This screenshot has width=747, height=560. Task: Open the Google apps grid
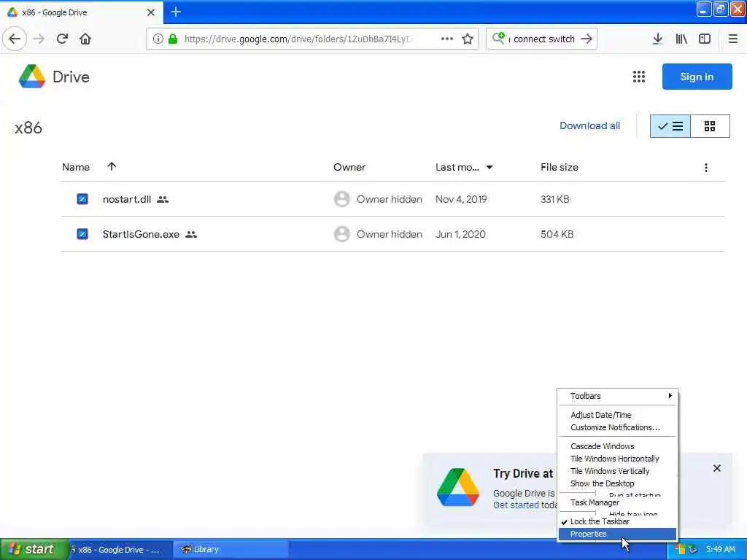639,77
